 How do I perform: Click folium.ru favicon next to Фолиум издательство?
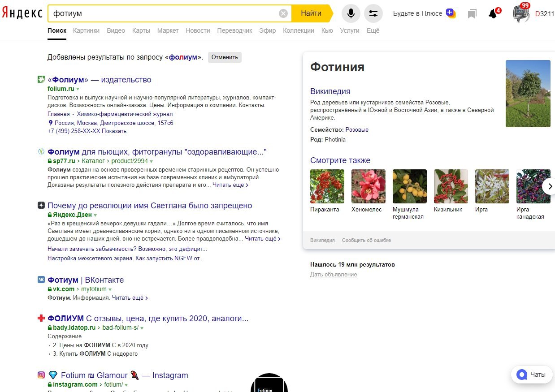41,80
